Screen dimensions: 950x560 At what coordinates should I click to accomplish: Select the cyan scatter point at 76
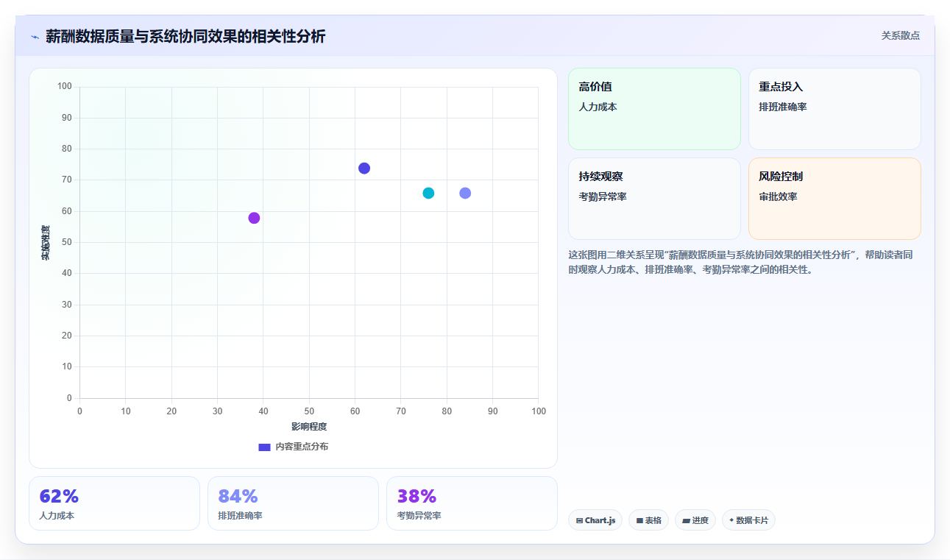428,193
